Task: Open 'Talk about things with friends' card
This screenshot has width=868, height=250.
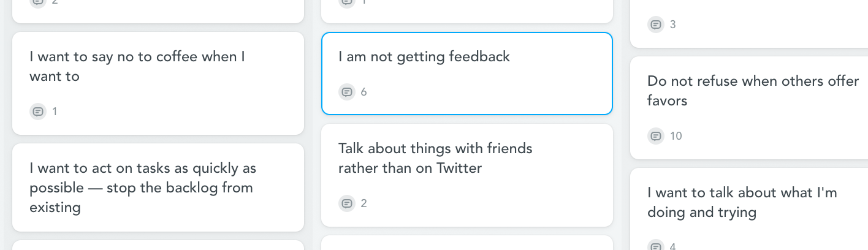Action: [x=467, y=175]
